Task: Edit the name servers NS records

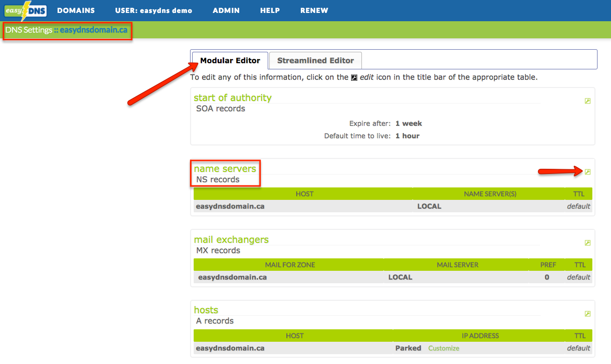Action: pyautogui.click(x=588, y=172)
